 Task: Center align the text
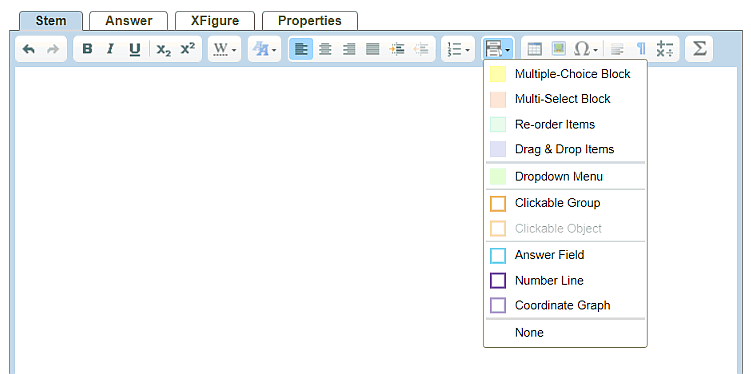click(325, 49)
